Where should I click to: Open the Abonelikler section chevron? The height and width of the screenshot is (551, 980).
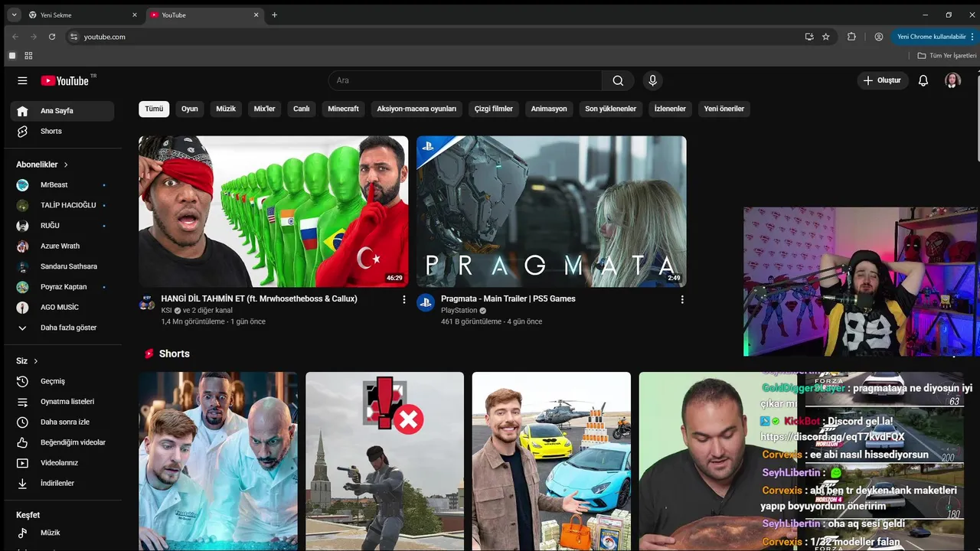pos(66,165)
